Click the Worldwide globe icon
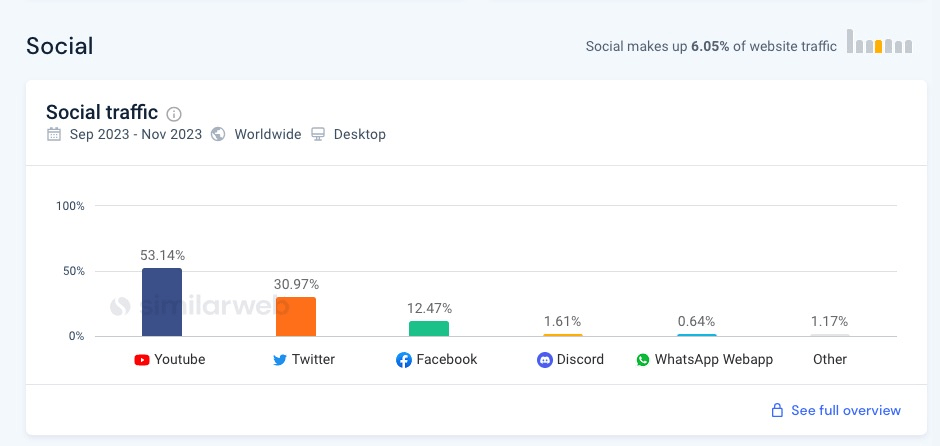Viewport: 940px width, 446px height. 218,134
